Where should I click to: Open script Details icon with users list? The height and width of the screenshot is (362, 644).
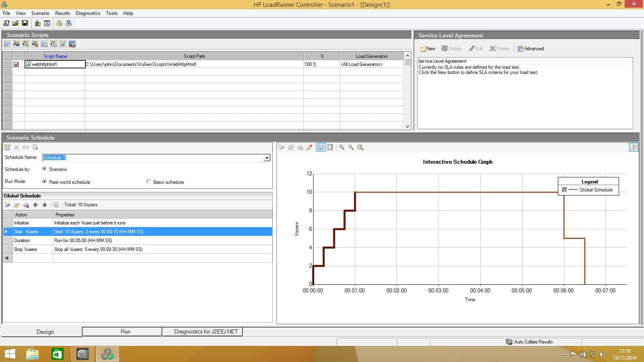tap(54, 44)
